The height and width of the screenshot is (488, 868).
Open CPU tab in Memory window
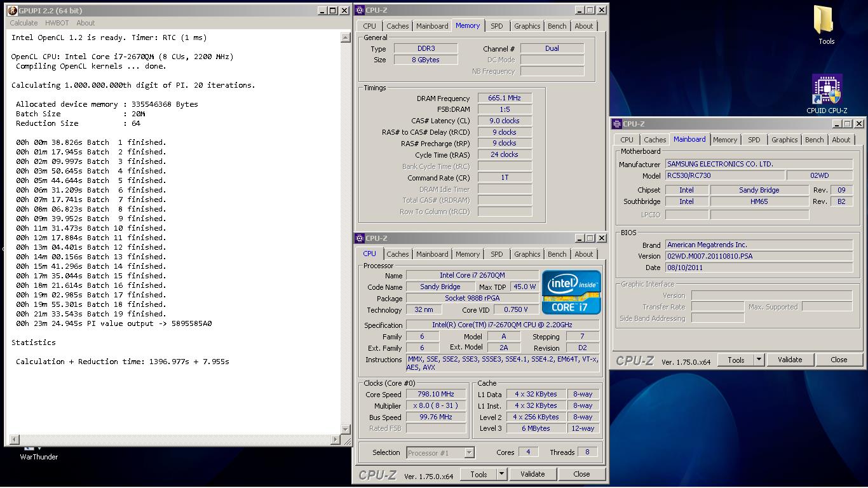pyautogui.click(x=369, y=26)
